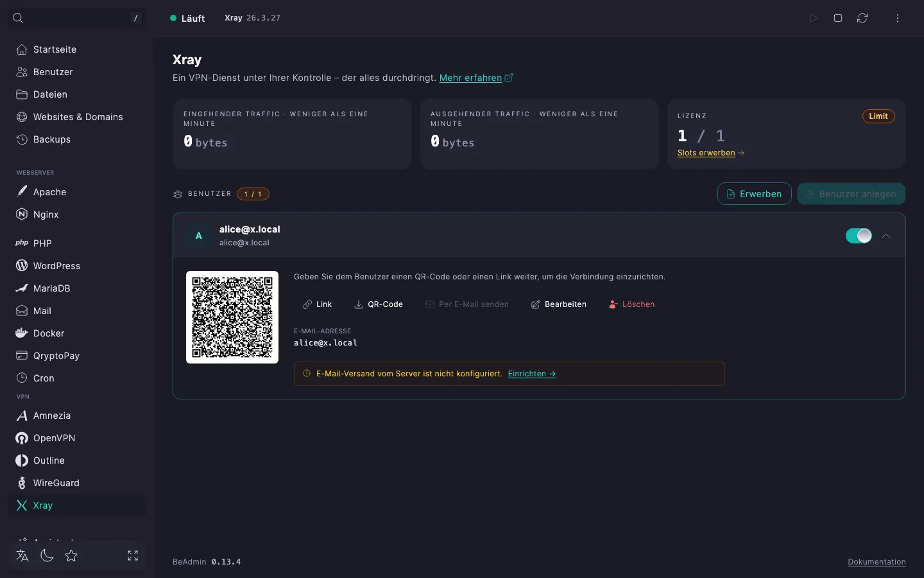Copy the connection Link

click(x=318, y=304)
